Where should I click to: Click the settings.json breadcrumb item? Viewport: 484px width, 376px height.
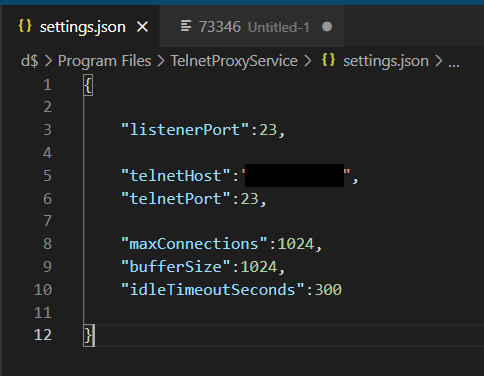point(386,61)
